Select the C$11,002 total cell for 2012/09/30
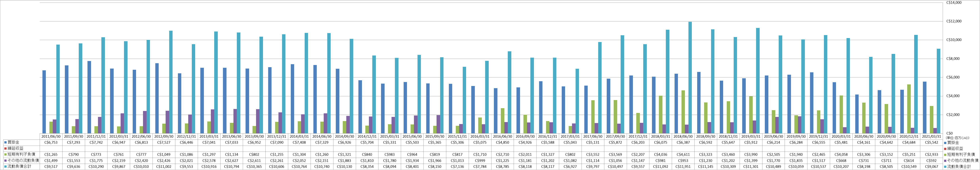Image resolution: width=980 pixels, height=170 pixels. pyautogui.click(x=164, y=167)
